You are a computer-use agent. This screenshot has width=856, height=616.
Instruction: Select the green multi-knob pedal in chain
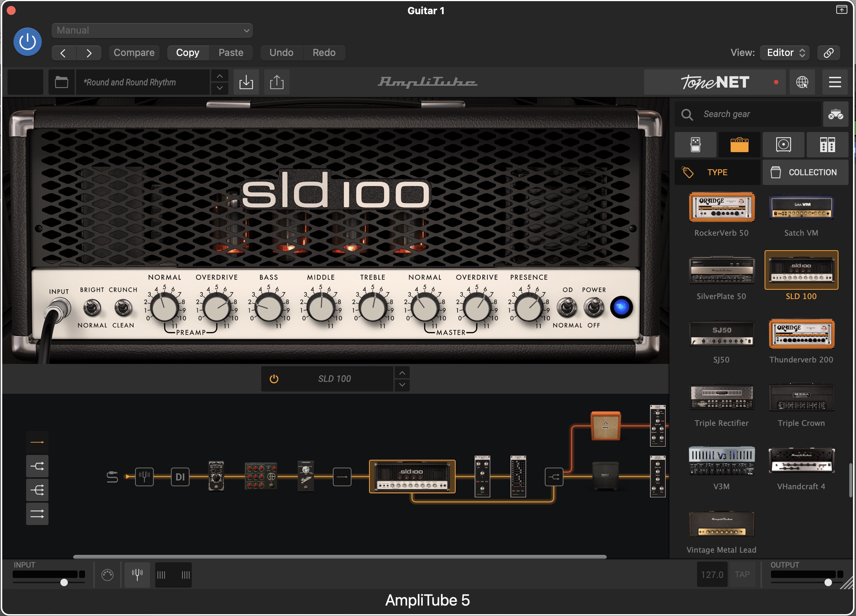click(261, 476)
